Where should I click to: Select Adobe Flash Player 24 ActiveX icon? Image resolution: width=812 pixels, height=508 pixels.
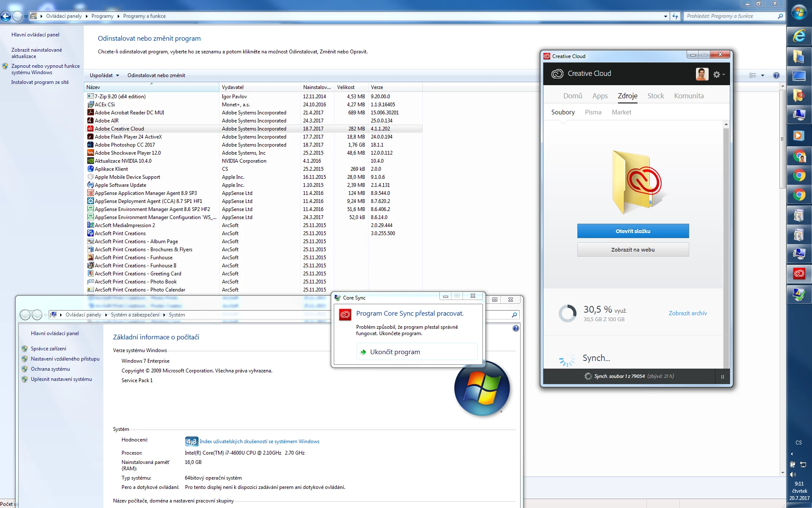tap(90, 136)
